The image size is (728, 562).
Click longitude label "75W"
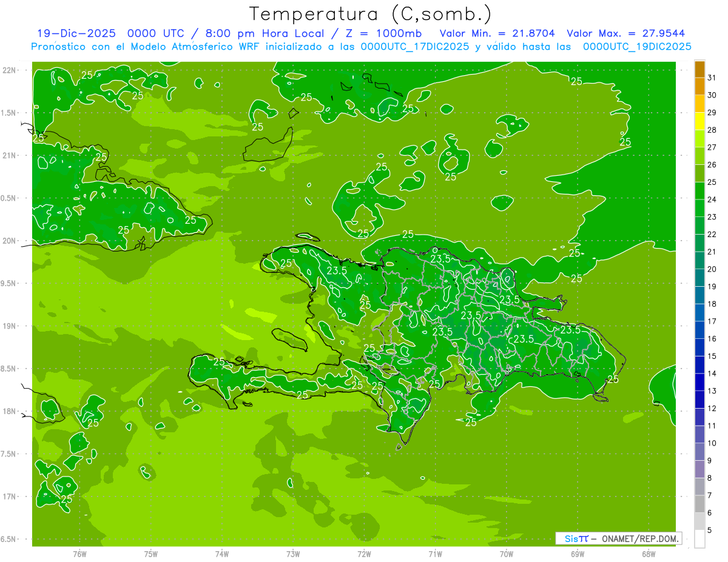(x=151, y=554)
